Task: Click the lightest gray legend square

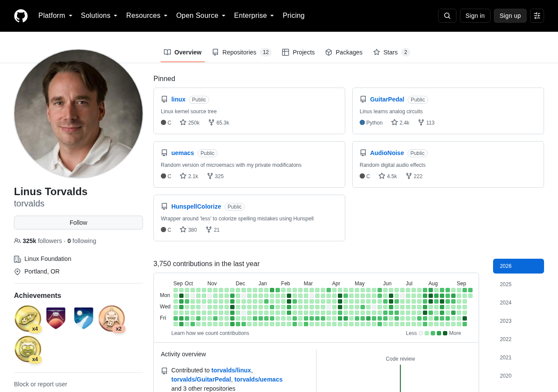Action: tap(421, 333)
